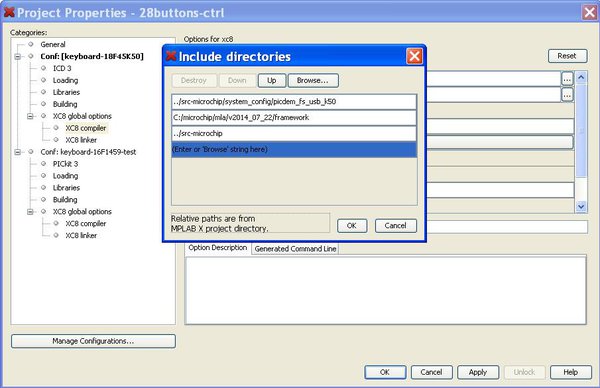
Task: Cancel the Include directories dialog
Action: tap(395, 226)
